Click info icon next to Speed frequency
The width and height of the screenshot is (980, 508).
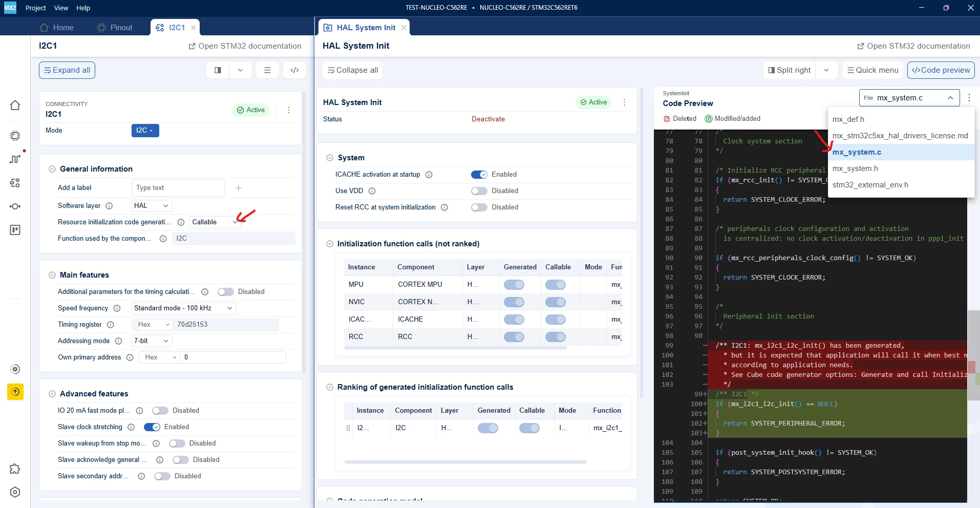117,308
